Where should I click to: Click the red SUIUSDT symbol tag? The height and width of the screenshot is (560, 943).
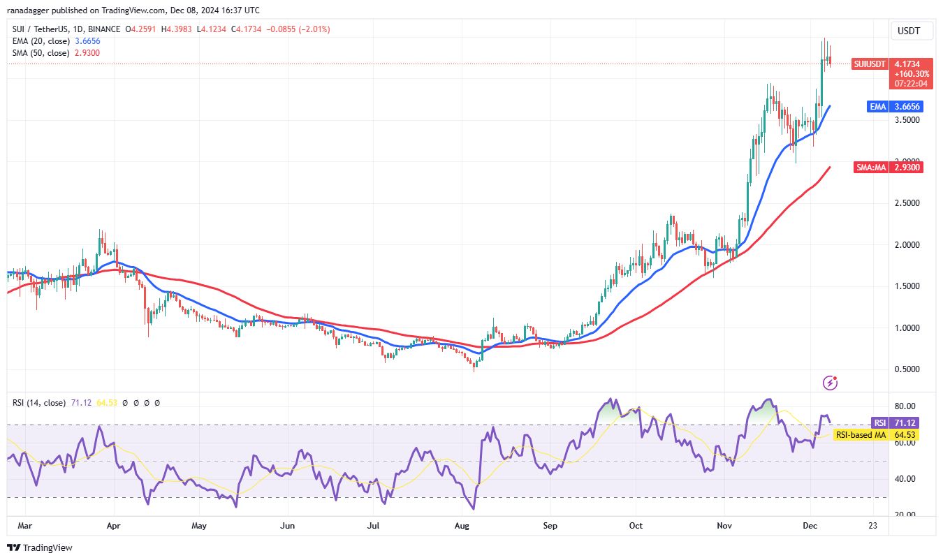pyautogui.click(x=870, y=64)
